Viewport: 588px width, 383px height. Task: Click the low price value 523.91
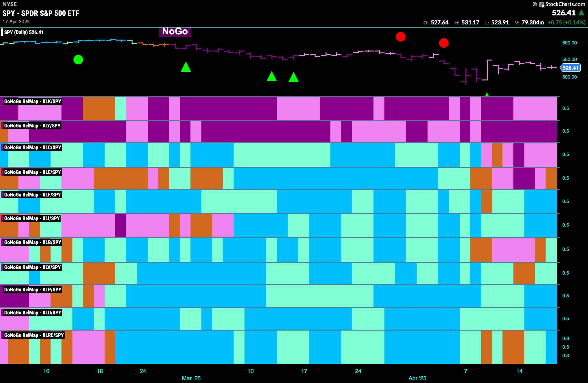pyautogui.click(x=500, y=23)
